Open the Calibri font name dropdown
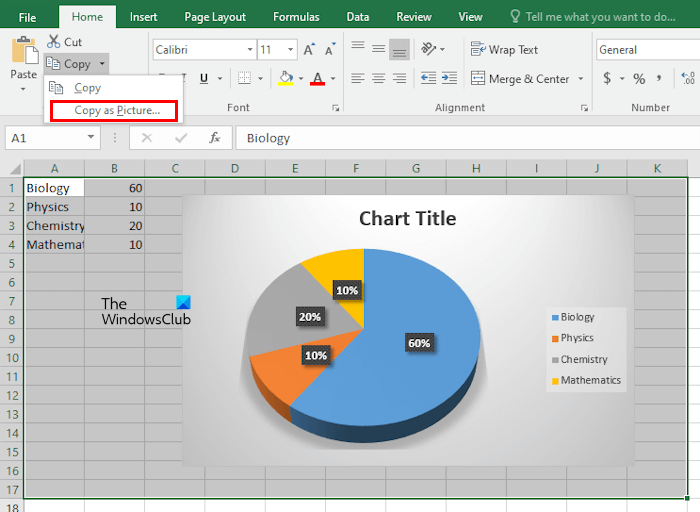Screen dimensions: 700x512 203,50
